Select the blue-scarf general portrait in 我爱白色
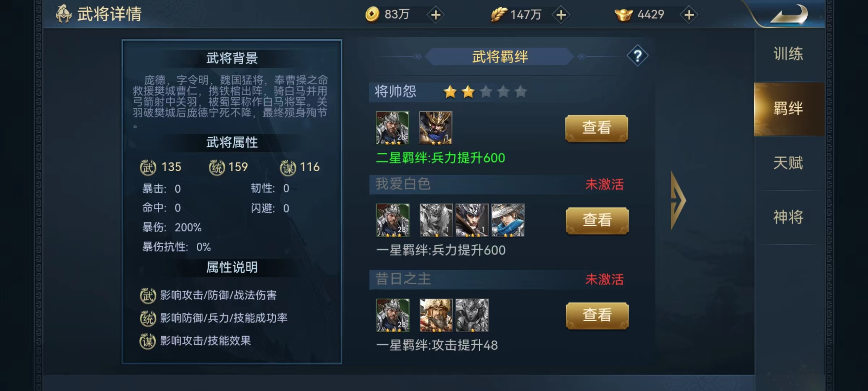Image resolution: width=868 pixels, height=391 pixels. (x=508, y=220)
